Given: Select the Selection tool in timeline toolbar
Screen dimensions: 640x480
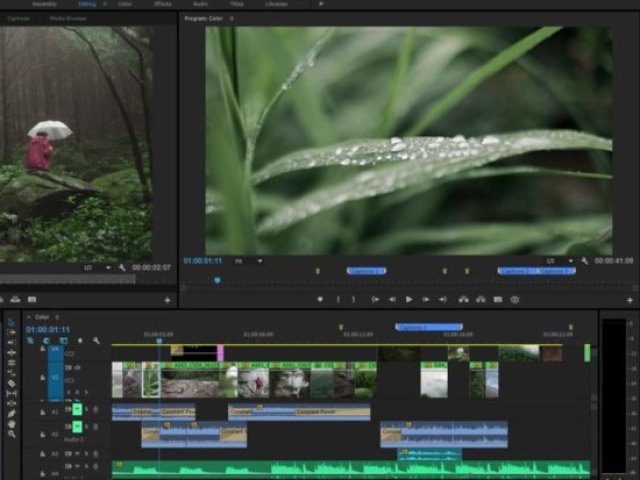Looking at the screenshot, I should (x=11, y=322).
